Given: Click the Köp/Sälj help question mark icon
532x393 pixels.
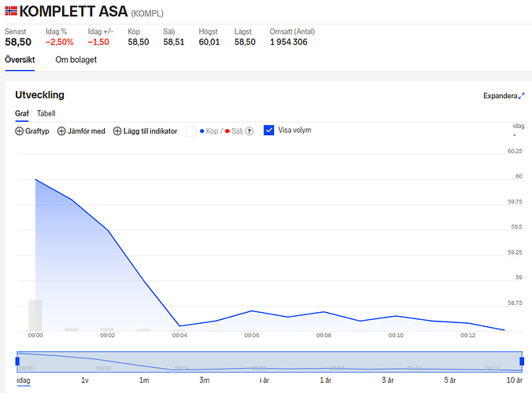Looking at the screenshot, I should [249, 131].
